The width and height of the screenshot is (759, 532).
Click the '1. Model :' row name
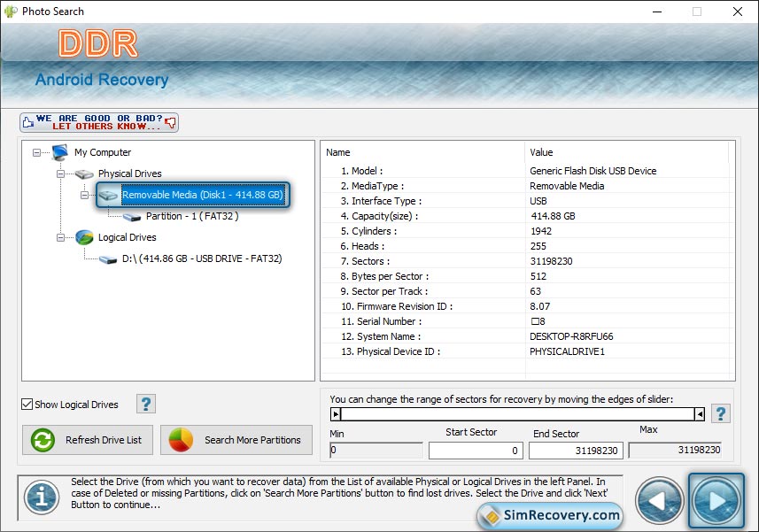click(x=362, y=171)
